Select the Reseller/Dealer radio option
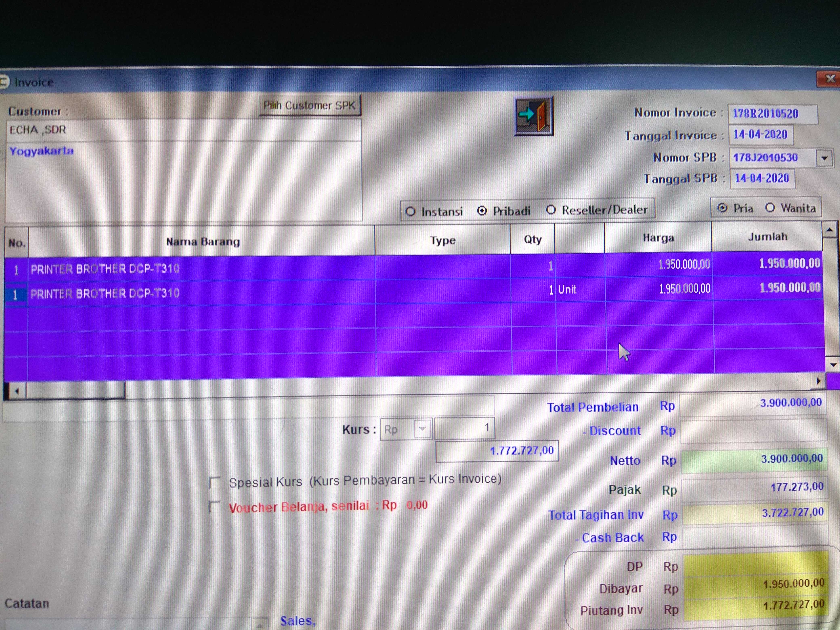The height and width of the screenshot is (630, 840). 551,210
